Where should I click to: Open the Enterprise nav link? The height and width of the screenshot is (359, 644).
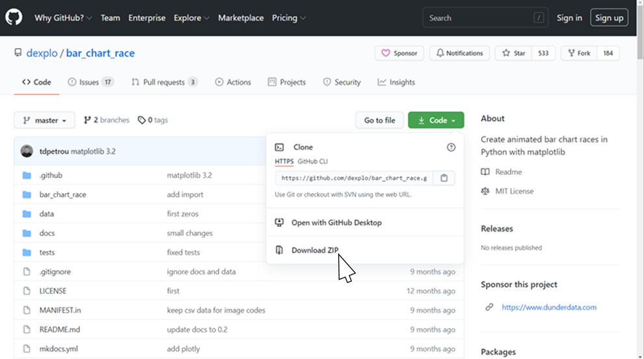pos(146,18)
